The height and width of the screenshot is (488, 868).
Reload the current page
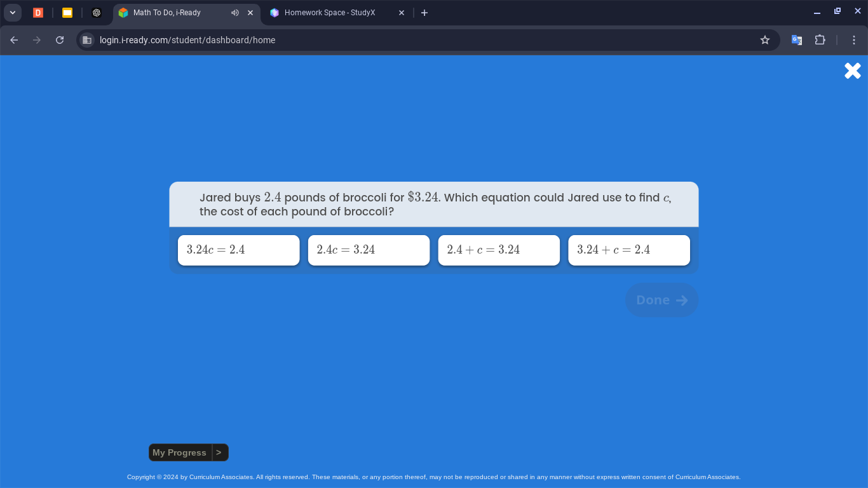[x=60, y=40]
